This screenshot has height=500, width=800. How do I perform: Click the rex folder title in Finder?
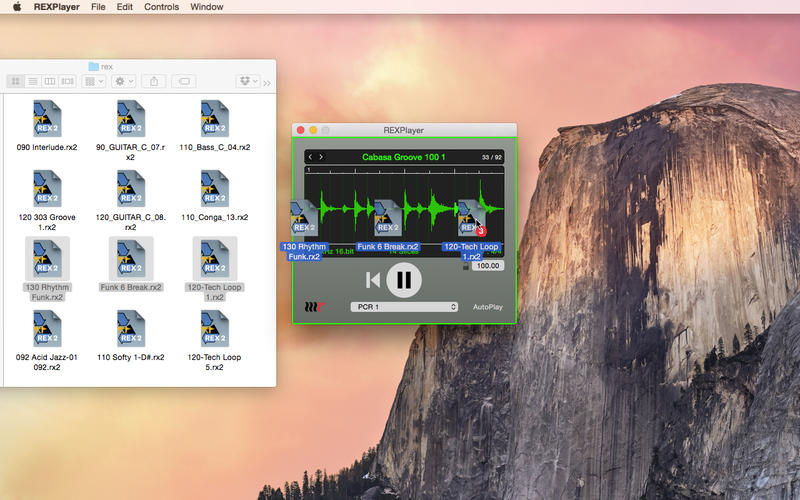click(101, 66)
